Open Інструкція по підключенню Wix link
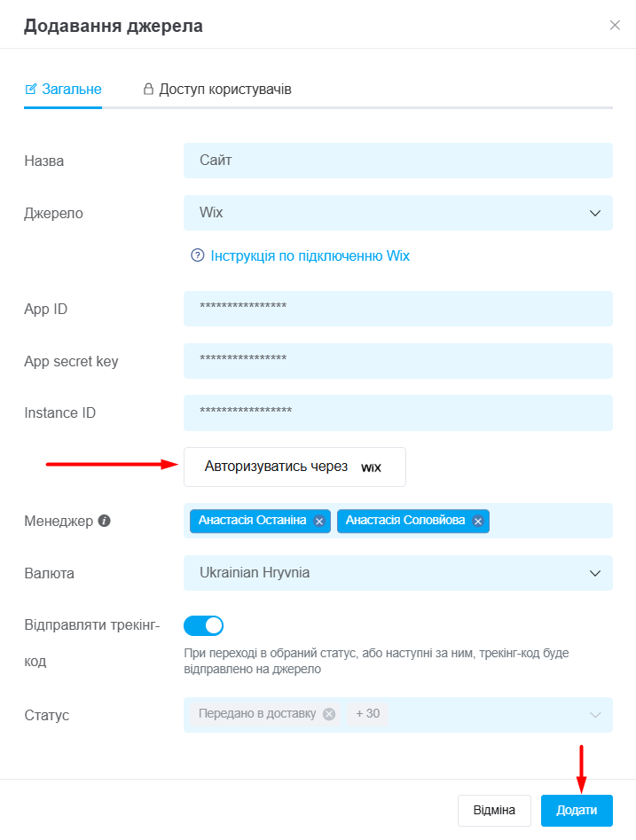 [x=310, y=255]
